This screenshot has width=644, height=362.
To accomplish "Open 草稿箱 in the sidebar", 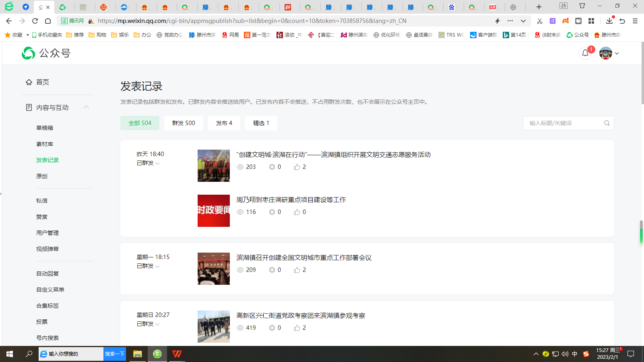I will (45, 128).
